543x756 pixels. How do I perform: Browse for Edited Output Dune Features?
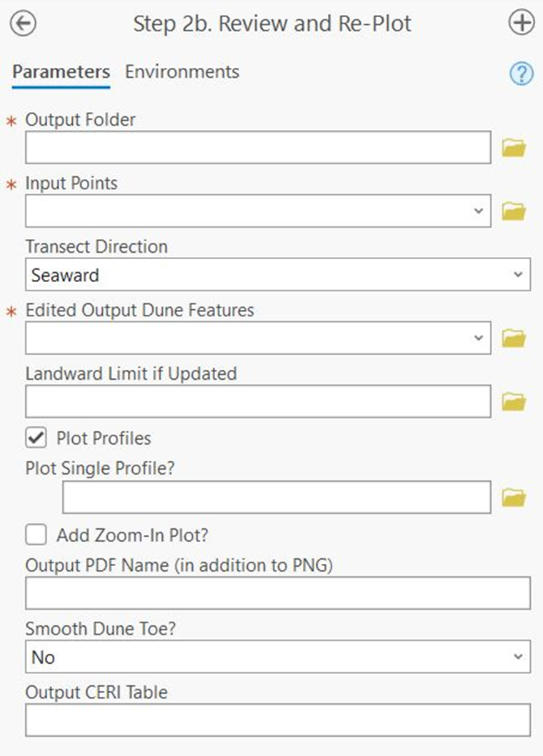pyautogui.click(x=514, y=338)
